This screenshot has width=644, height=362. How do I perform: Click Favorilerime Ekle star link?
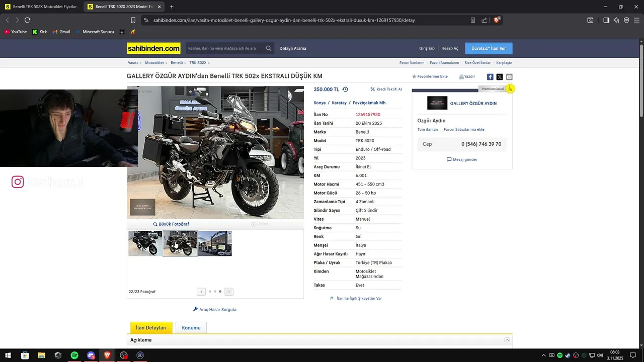[x=430, y=77]
